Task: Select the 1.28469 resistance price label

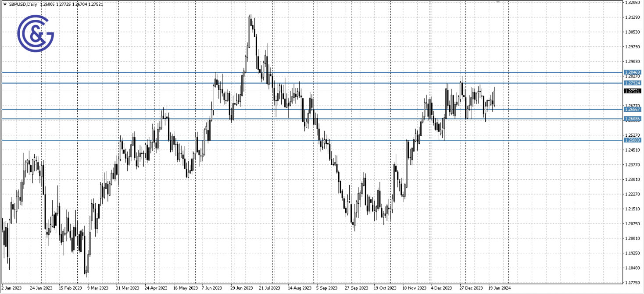Action: point(632,71)
